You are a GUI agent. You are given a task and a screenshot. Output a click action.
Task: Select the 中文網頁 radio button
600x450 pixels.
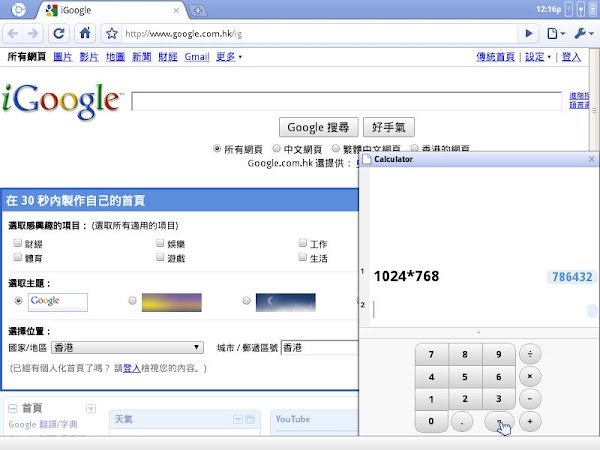[x=276, y=148]
